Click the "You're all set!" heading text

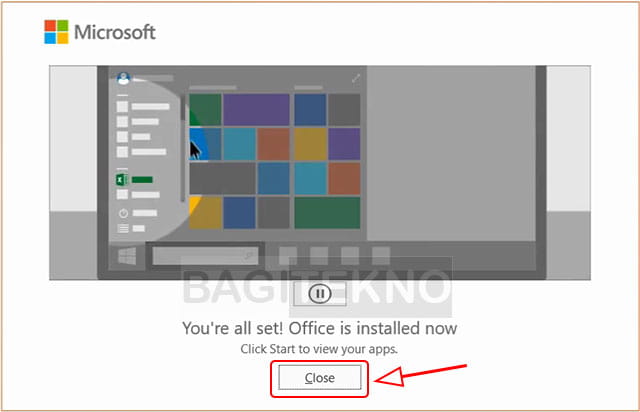click(x=320, y=328)
